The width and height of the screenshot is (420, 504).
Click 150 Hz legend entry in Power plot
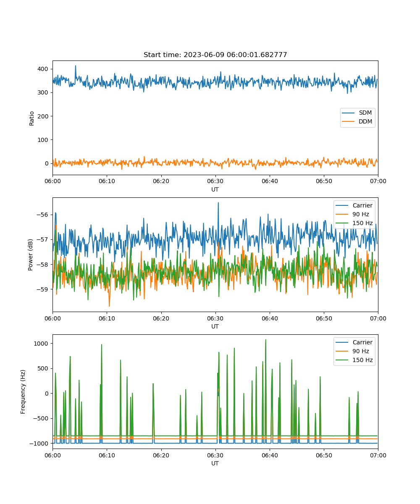click(362, 223)
